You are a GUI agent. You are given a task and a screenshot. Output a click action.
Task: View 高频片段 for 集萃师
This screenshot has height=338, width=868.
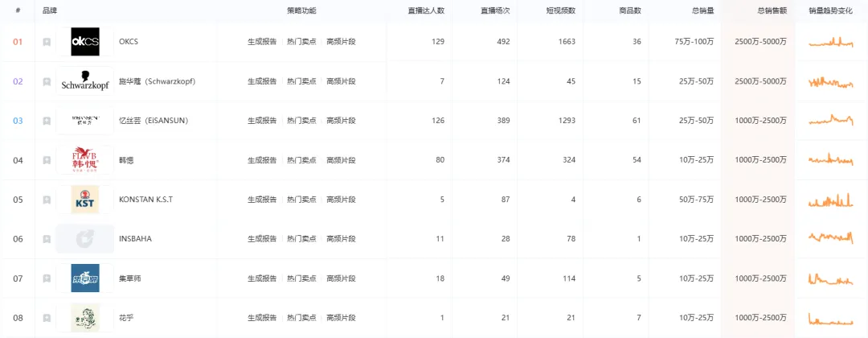point(341,278)
